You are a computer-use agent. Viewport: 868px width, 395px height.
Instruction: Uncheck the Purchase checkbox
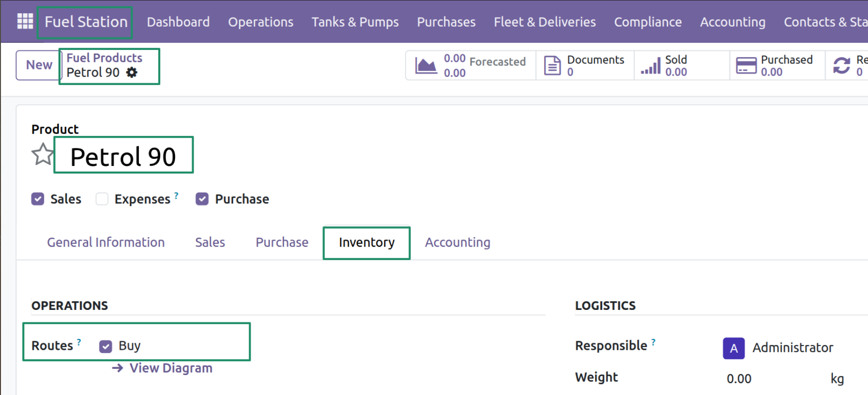(x=202, y=199)
